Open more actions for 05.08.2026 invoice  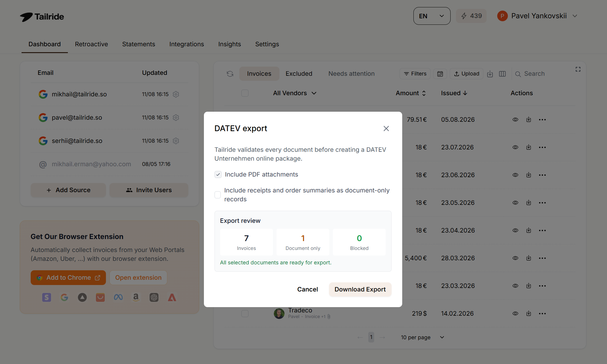[x=542, y=120]
